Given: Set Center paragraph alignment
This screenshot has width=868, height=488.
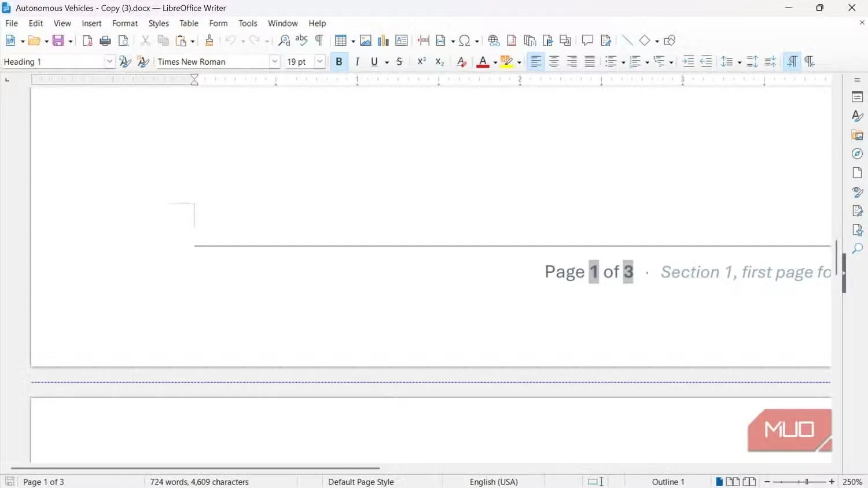Looking at the screenshot, I should (x=554, y=62).
